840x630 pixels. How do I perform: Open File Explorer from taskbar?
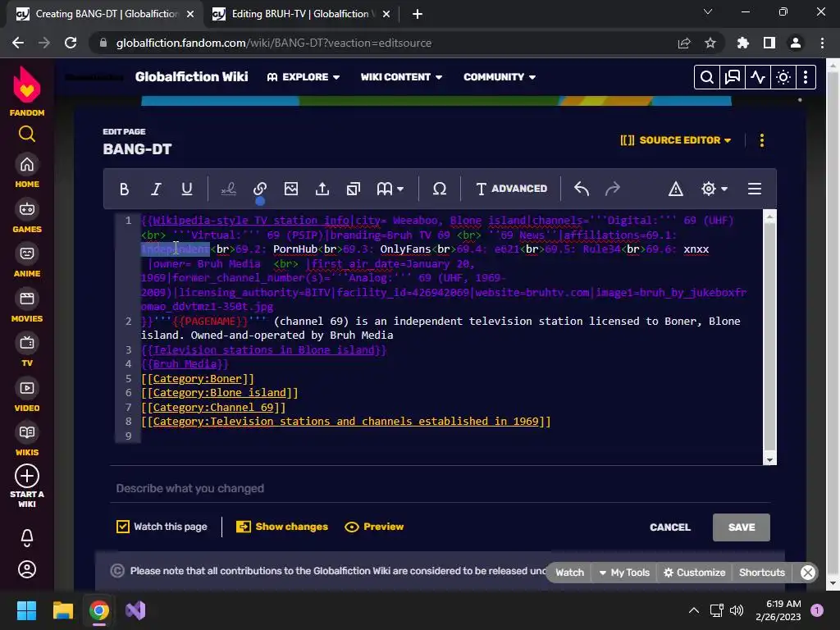click(62, 610)
